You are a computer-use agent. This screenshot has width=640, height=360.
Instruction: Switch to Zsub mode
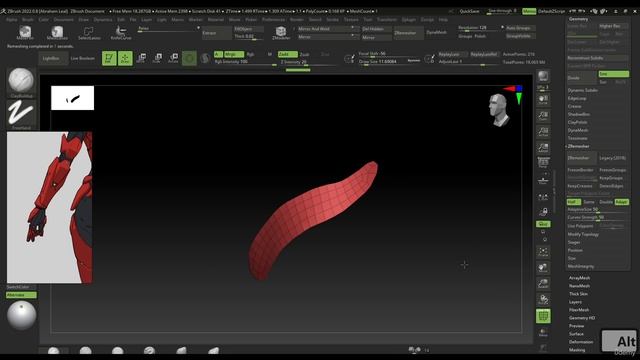[304, 54]
